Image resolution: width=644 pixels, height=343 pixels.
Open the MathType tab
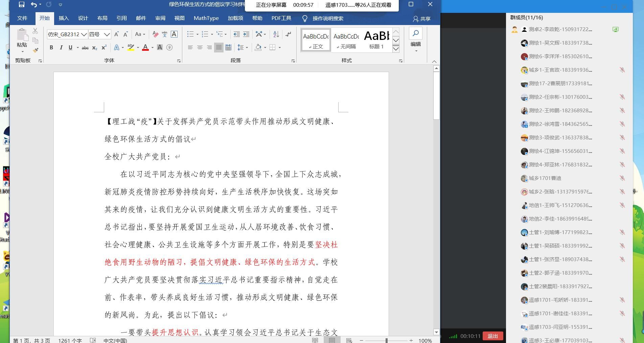(x=206, y=18)
